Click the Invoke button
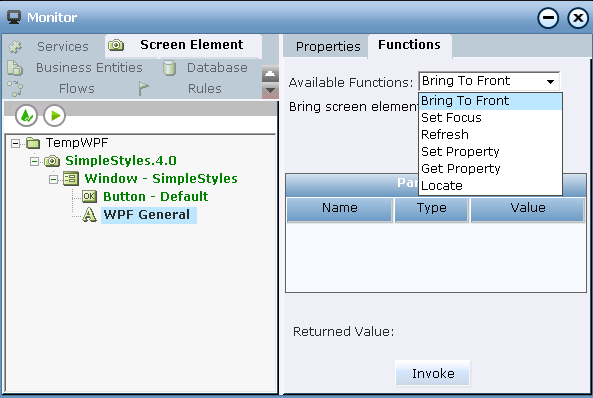593x398 pixels. coord(433,373)
